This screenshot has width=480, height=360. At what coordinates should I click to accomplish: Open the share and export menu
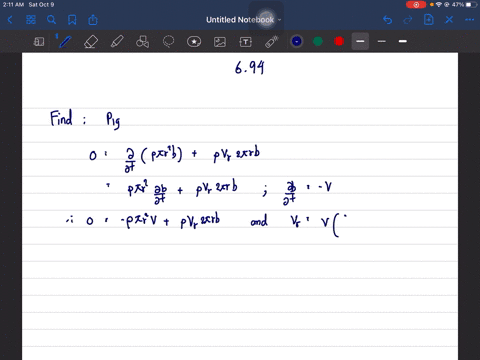click(x=93, y=20)
